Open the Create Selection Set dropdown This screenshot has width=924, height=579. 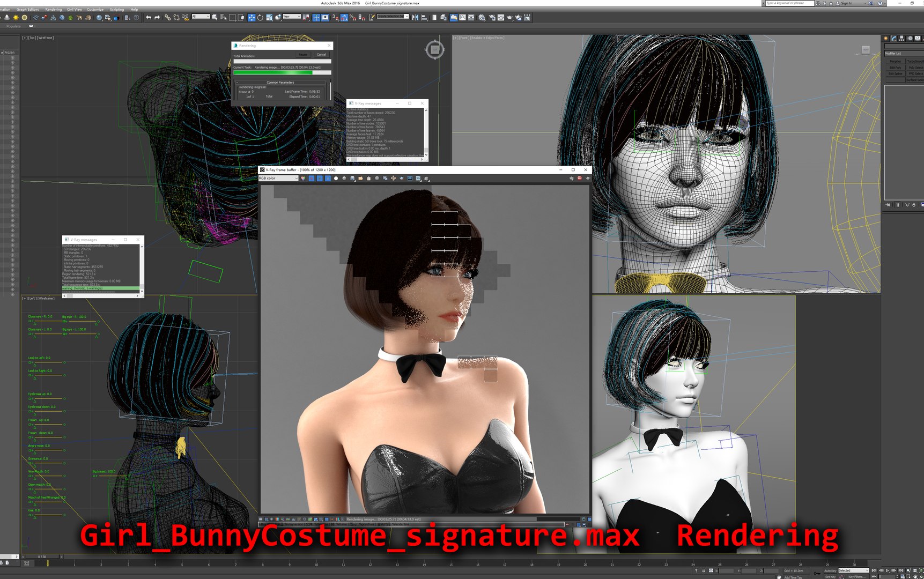[393, 17]
